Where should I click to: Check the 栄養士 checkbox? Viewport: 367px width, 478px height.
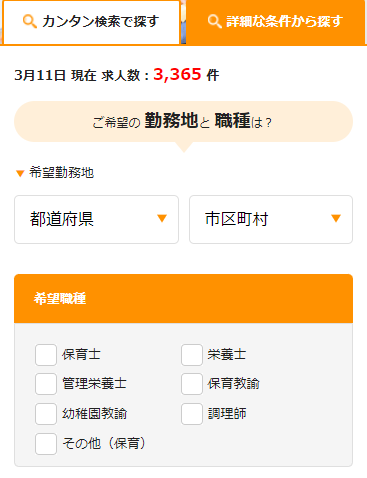(x=192, y=355)
